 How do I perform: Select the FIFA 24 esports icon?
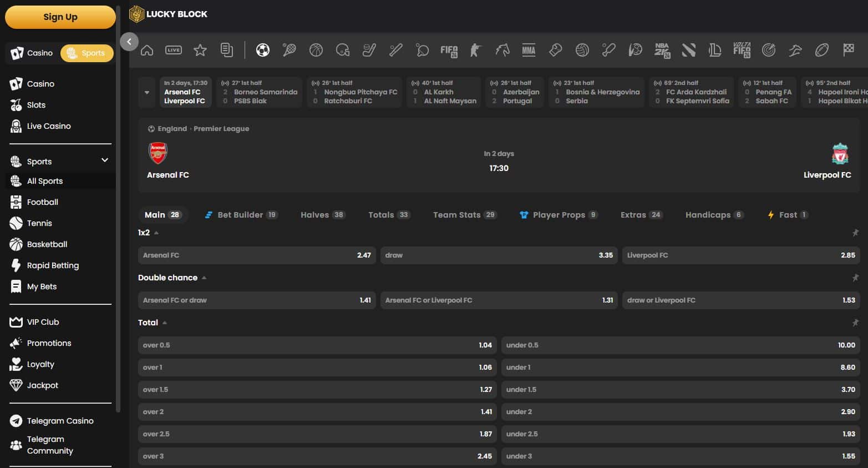pyautogui.click(x=449, y=51)
